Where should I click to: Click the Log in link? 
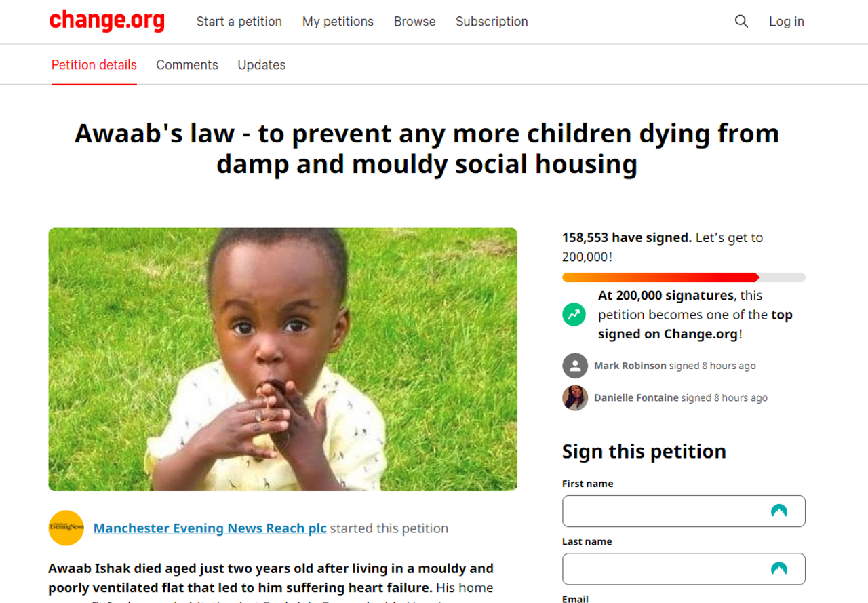pos(786,22)
